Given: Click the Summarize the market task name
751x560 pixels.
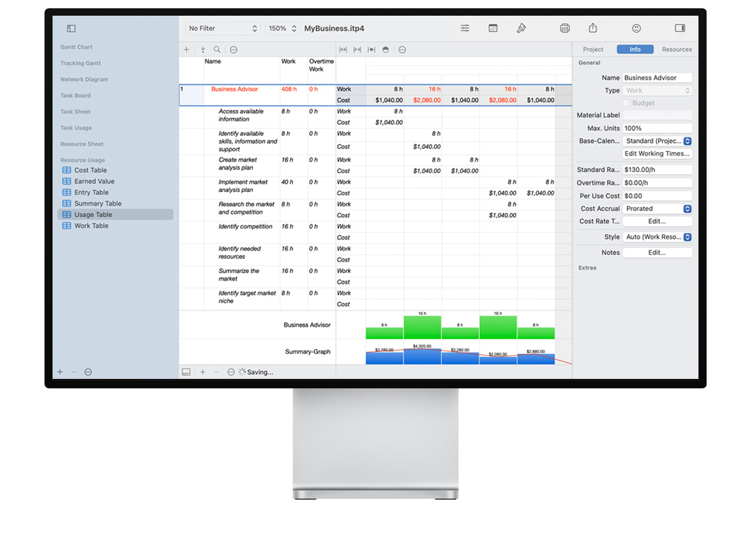Looking at the screenshot, I should pos(238,275).
